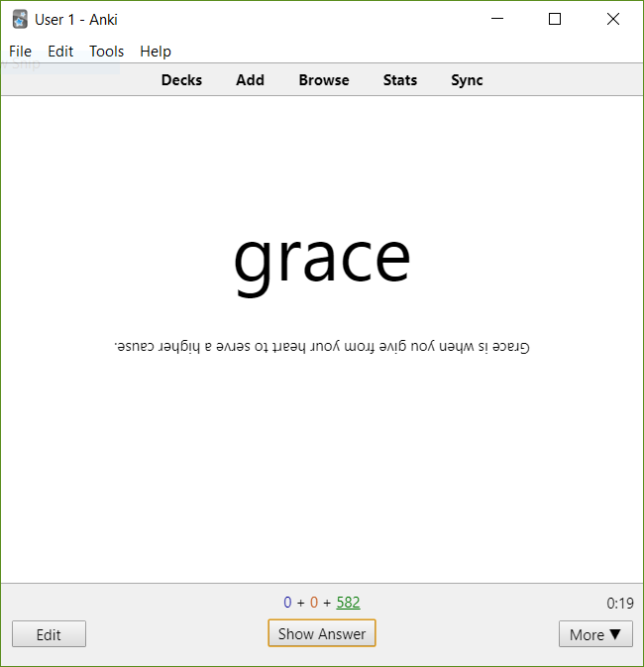Expand the More dropdown button
This screenshot has height=667, width=644.
click(x=595, y=635)
